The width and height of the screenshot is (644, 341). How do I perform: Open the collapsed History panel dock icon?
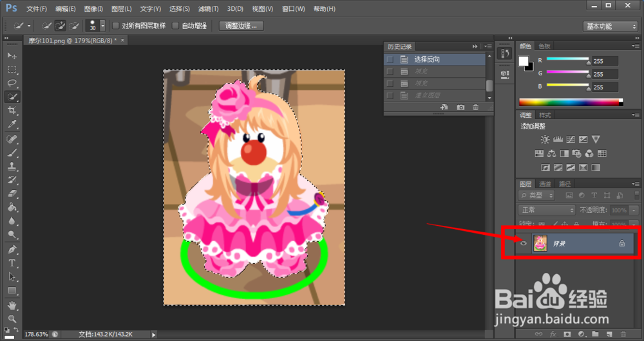click(x=504, y=53)
